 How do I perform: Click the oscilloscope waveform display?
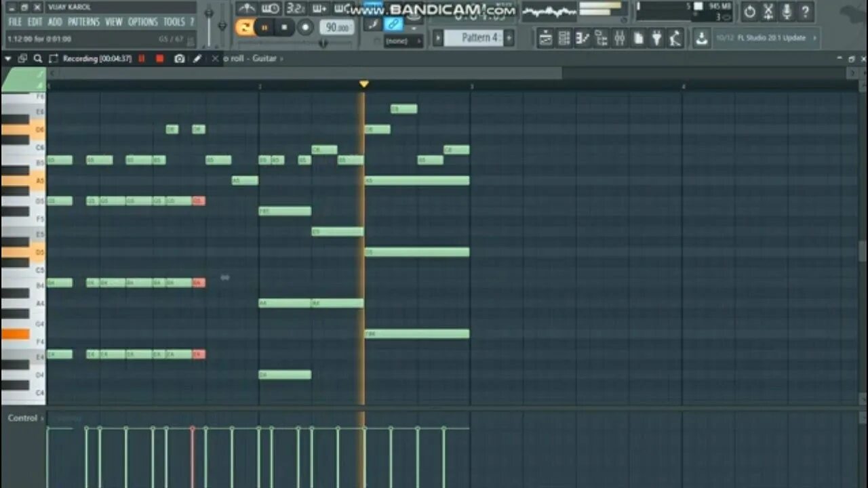pyautogui.click(x=549, y=12)
